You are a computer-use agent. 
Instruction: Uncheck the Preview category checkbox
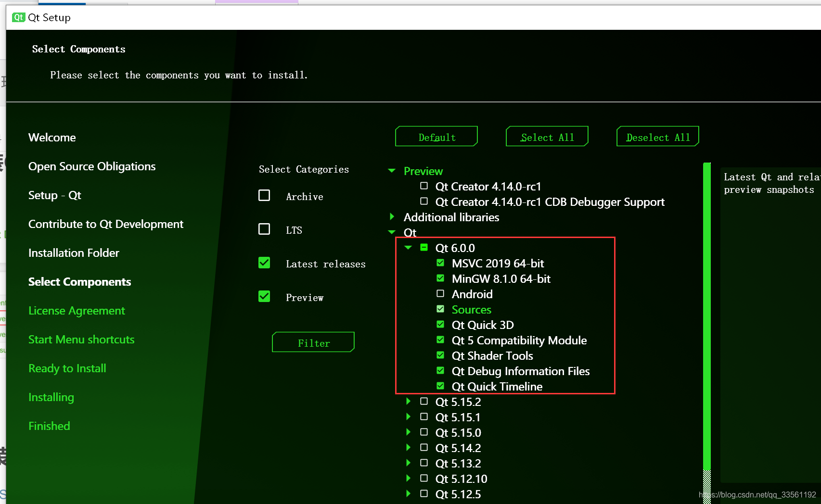point(264,296)
